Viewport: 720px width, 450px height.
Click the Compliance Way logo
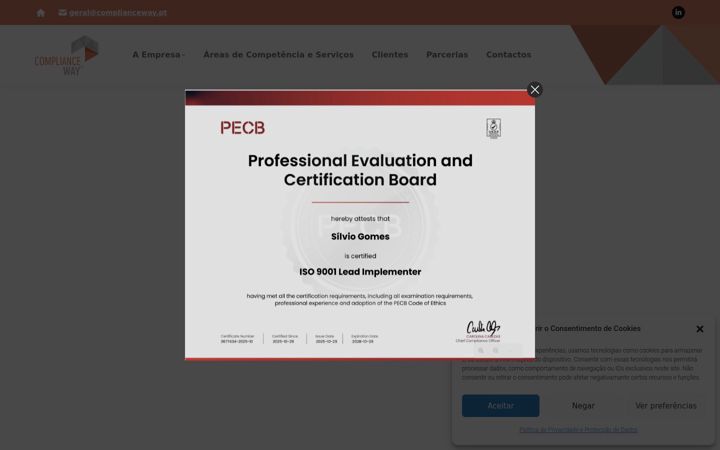pyautogui.click(x=67, y=56)
